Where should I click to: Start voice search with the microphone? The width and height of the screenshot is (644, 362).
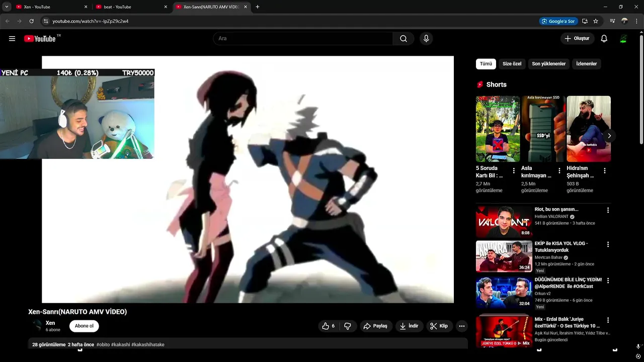426,39
